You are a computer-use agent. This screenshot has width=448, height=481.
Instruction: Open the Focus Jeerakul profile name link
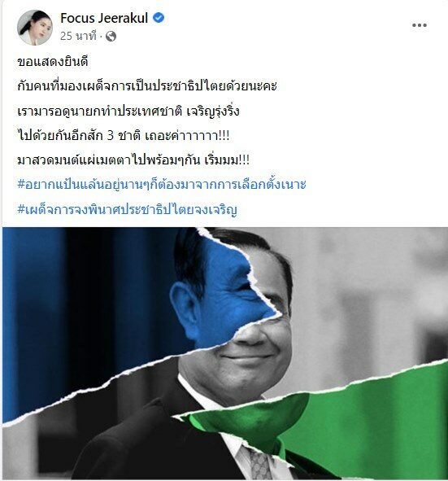(x=104, y=18)
